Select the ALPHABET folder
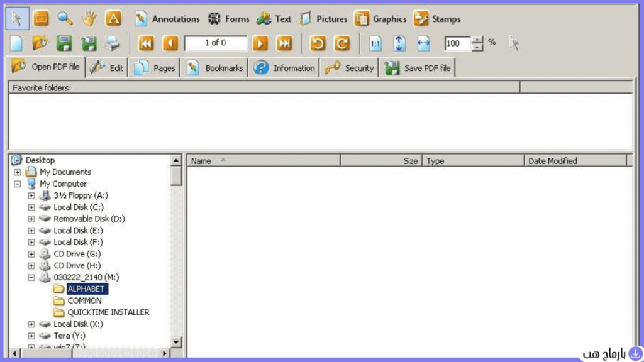The height and width of the screenshot is (362, 644). click(x=87, y=289)
